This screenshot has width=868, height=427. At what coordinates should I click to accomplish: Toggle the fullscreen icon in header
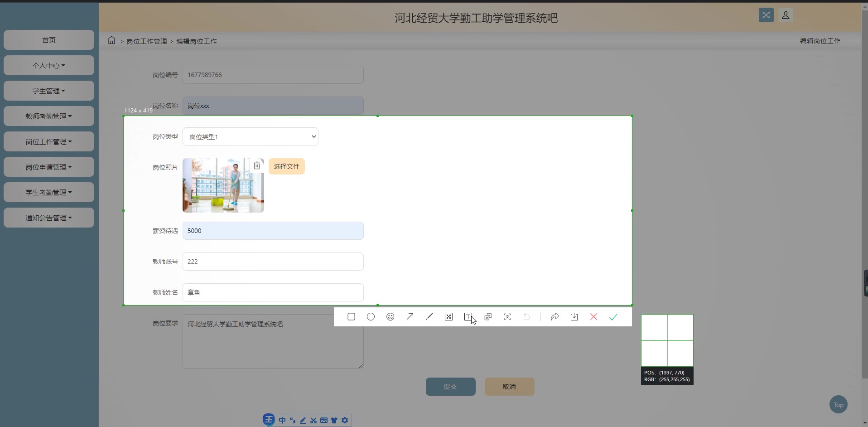point(766,15)
